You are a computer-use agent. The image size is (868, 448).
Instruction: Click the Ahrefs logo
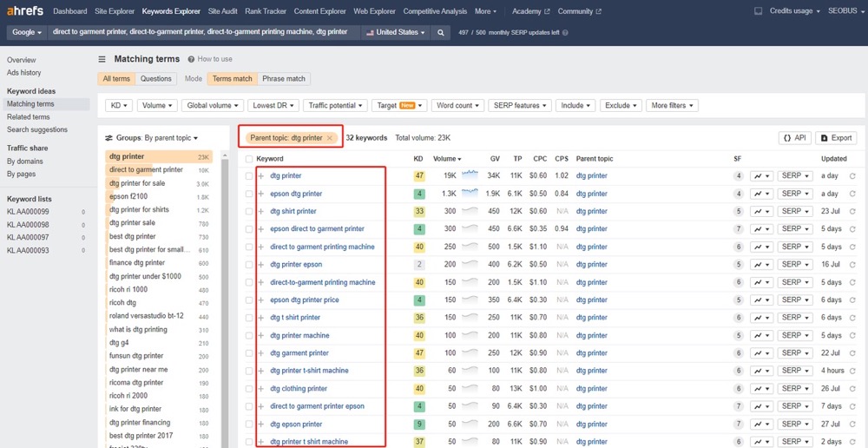click(x=25, y=11)
